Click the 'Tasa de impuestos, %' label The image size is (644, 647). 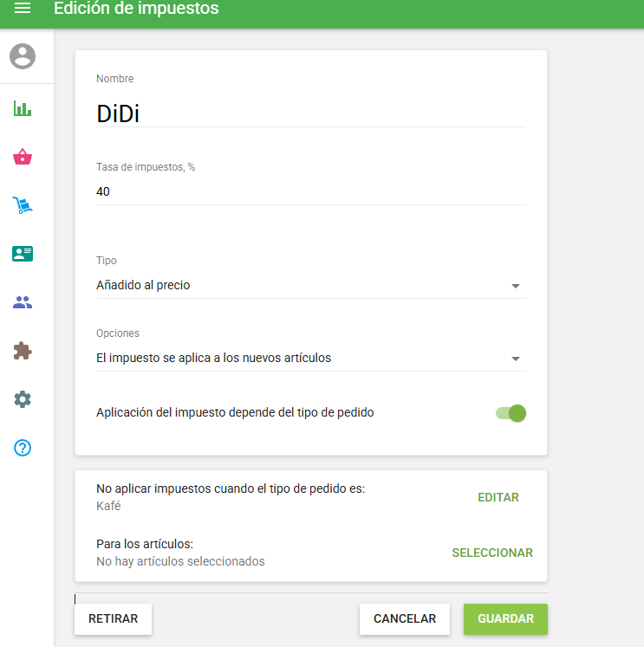tap(146, 167)
